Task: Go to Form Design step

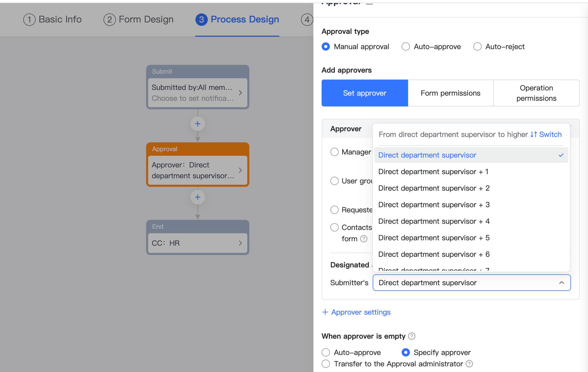Action: [x=138, y=20]
